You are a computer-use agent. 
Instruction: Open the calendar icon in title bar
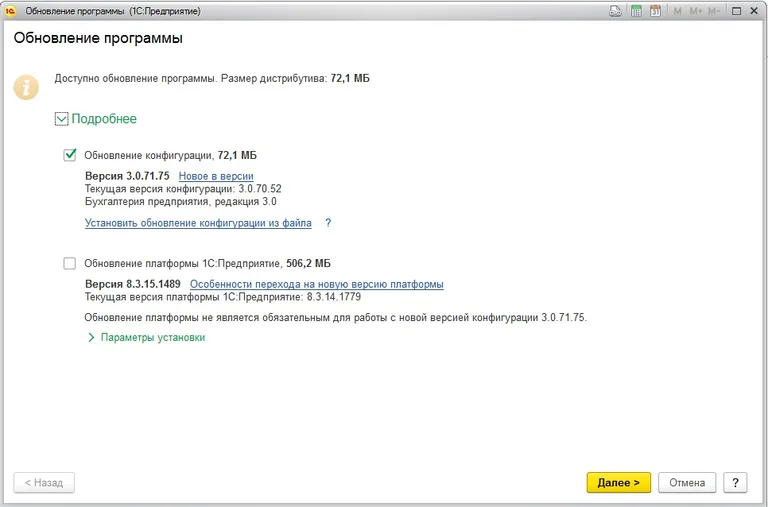[x=655, y=11]
